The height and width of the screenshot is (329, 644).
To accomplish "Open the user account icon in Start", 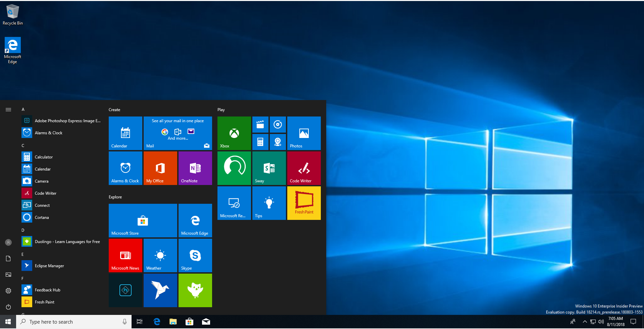I will pyautogui.click(x=8, y=242).
